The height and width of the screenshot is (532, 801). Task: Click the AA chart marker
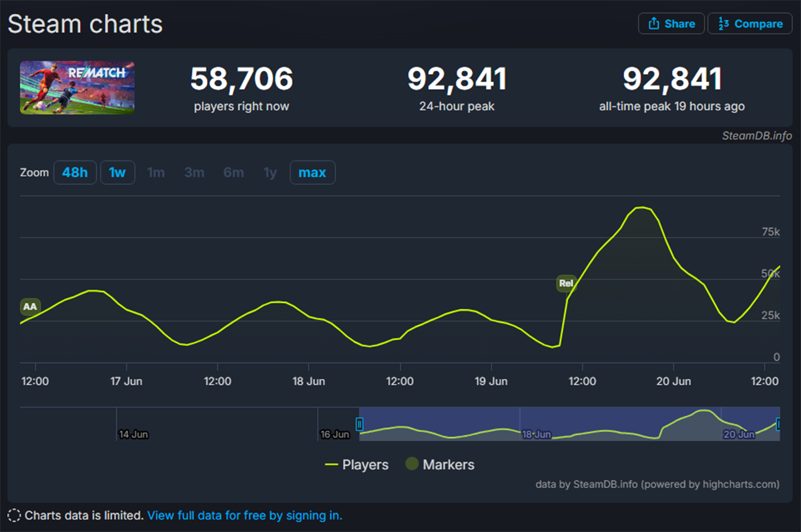click(x=30, y=306)
